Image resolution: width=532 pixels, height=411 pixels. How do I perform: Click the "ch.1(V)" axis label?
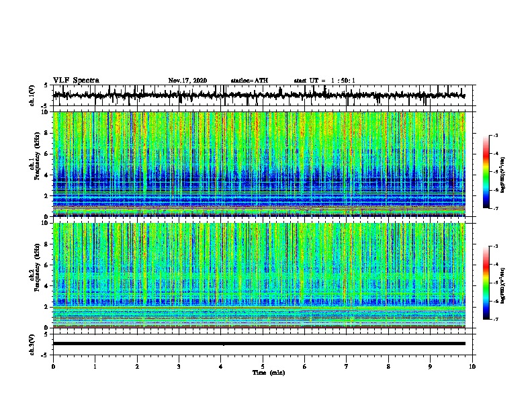coord(32,95)
